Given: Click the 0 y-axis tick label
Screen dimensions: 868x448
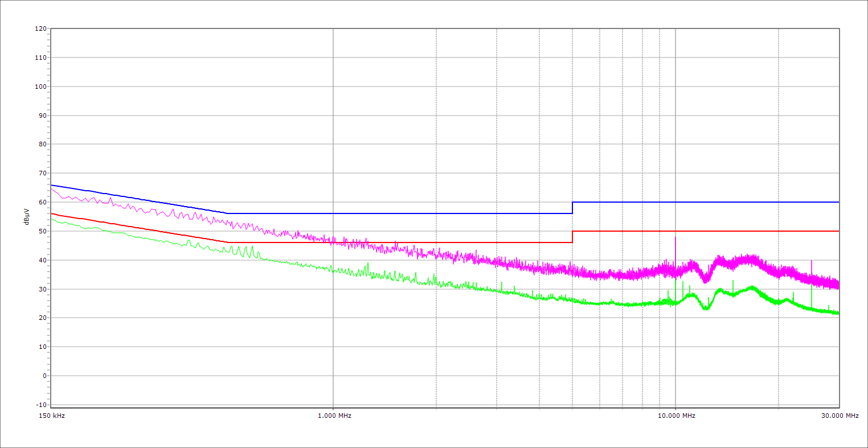Looking at the screenshot, I should click(x=44, y=376).
